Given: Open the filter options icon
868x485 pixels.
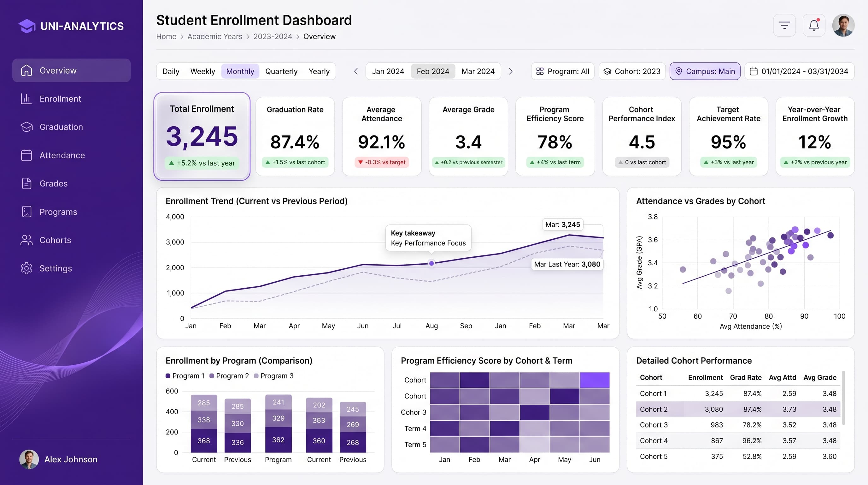Looking at the screenshot, I should coord(784,25).
